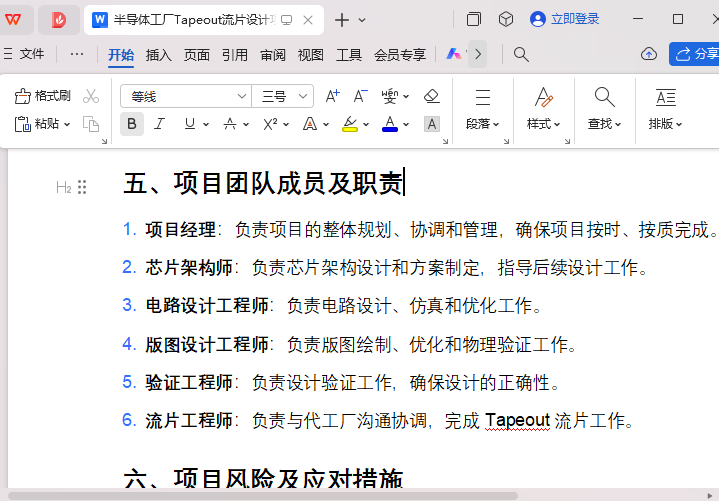Click the text effects A icon
Viewport: 719px width, 501px height.
310,124
